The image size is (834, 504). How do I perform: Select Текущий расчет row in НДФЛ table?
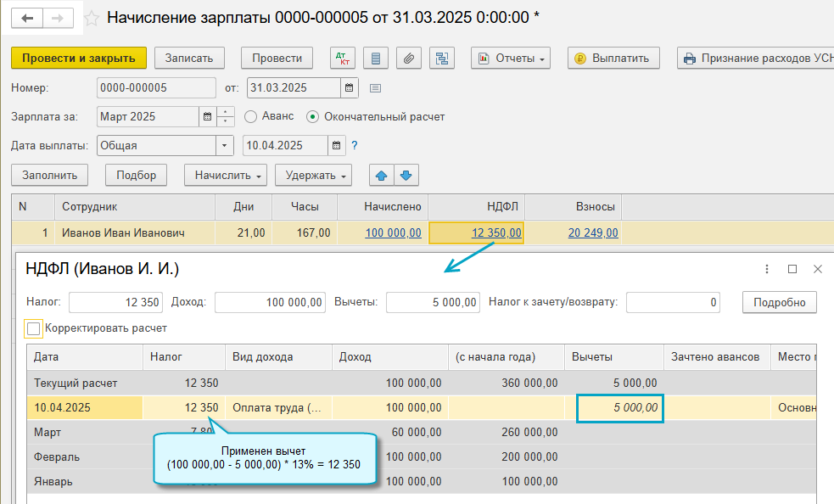point(422,384)
